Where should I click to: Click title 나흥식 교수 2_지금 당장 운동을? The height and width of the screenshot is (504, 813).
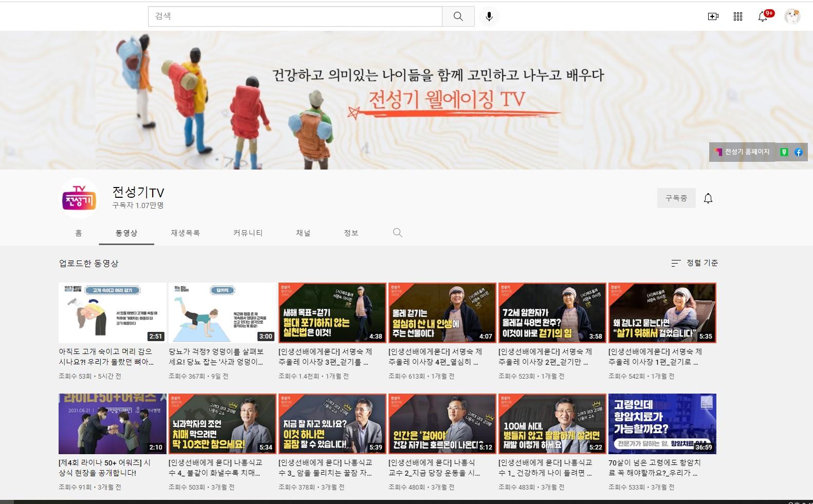(x=435, y=468)
